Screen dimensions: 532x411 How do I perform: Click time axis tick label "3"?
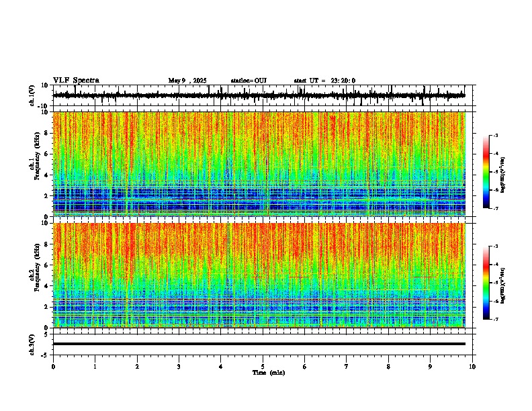(179, 367)
